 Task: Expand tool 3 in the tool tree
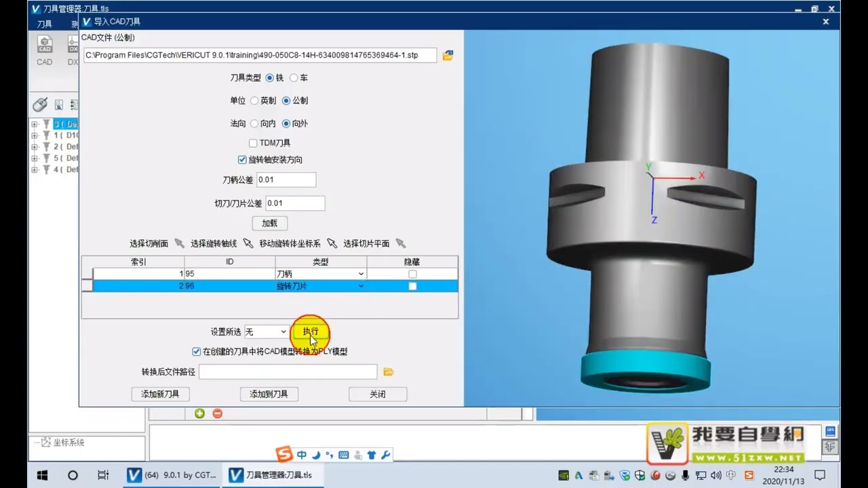(x=35, y=124)
